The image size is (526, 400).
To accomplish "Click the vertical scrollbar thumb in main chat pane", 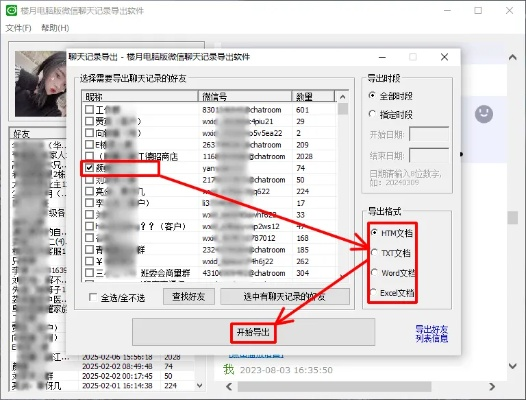I will [x=513, y=217].
